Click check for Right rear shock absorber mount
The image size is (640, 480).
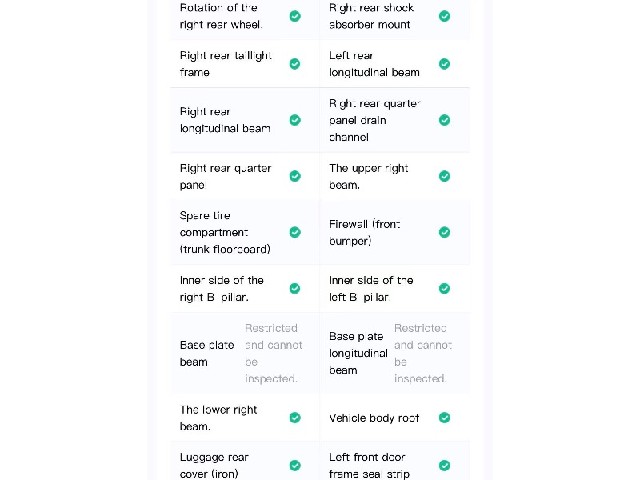pos(444,16)
